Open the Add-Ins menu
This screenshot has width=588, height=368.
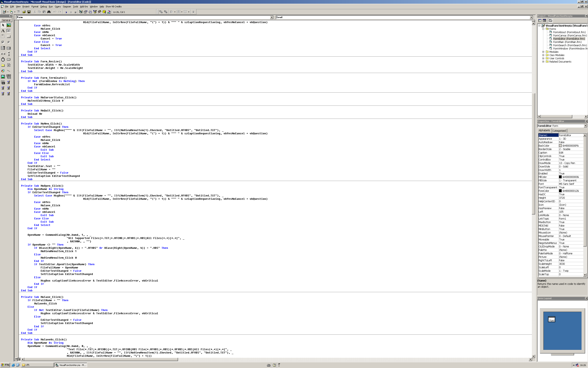84,7
